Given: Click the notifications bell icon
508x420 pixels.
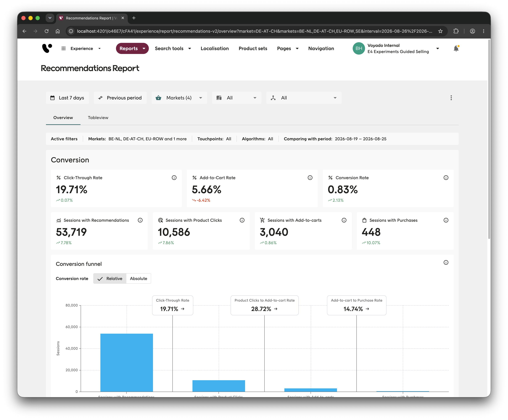Looking at the screenshot, I should (x=456, y=48).
